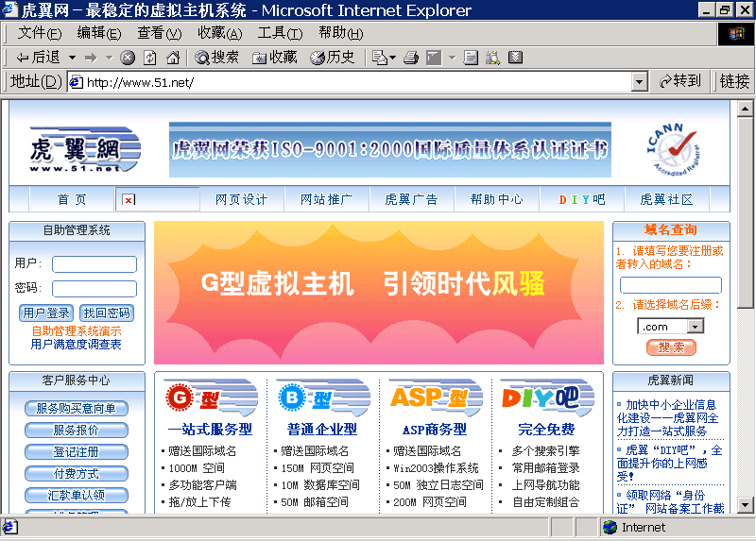Click the Research toolbar icon

point(492,59)
